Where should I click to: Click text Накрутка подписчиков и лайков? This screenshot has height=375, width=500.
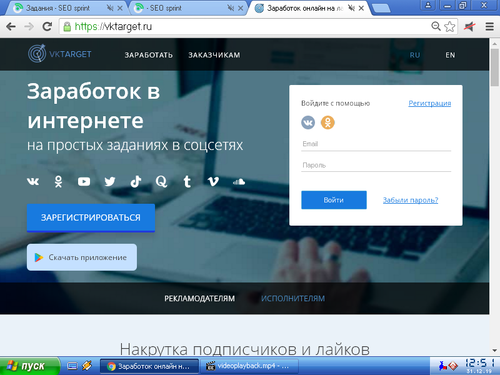(245, 349)
